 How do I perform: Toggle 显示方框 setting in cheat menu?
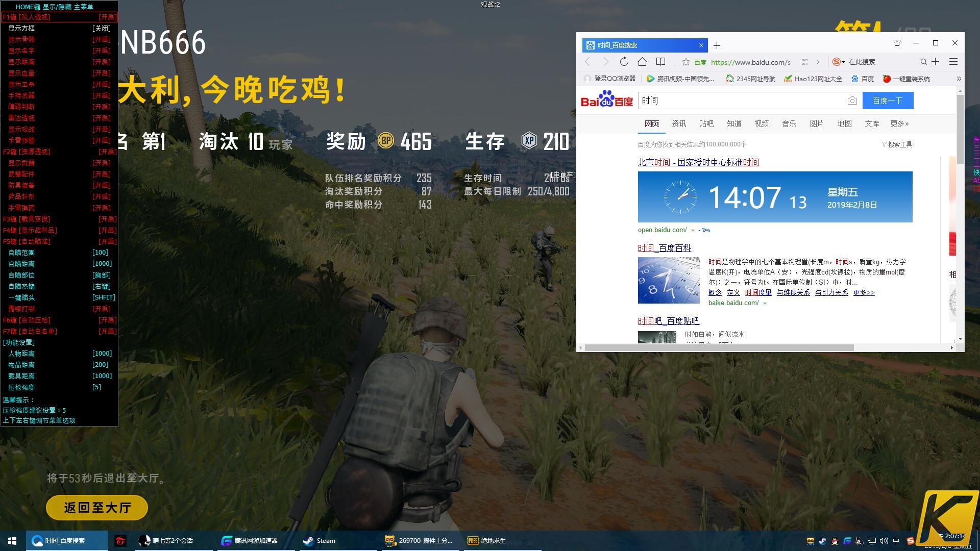pyautogui.click(x=59, y=29)
